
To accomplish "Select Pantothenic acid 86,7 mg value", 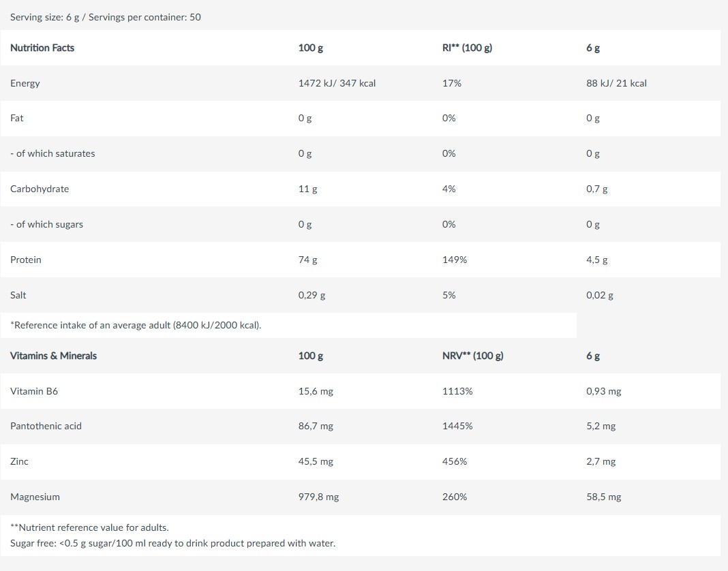I will [316, 426].
